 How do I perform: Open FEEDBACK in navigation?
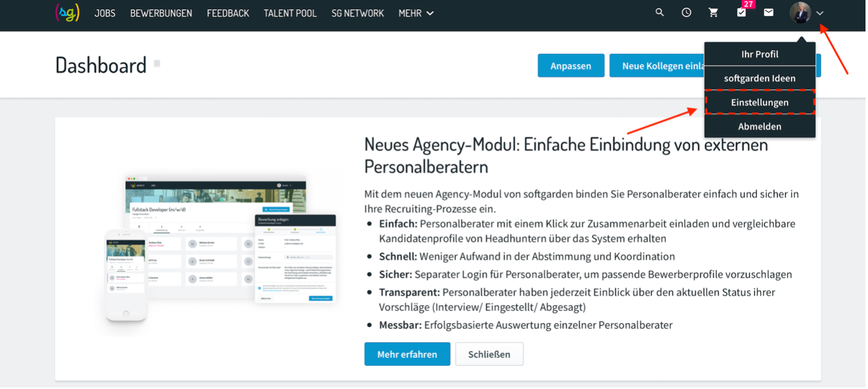click(228, 13)
